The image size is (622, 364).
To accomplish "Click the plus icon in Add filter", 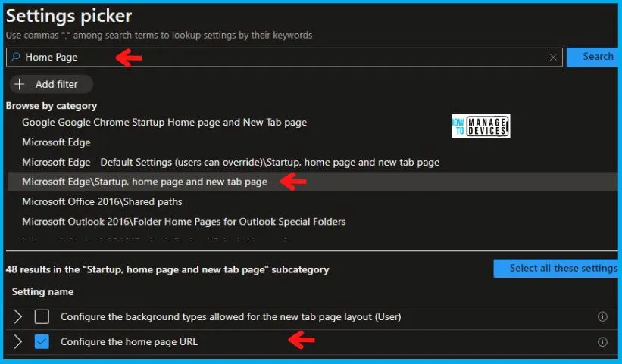I will coord(19,84).
